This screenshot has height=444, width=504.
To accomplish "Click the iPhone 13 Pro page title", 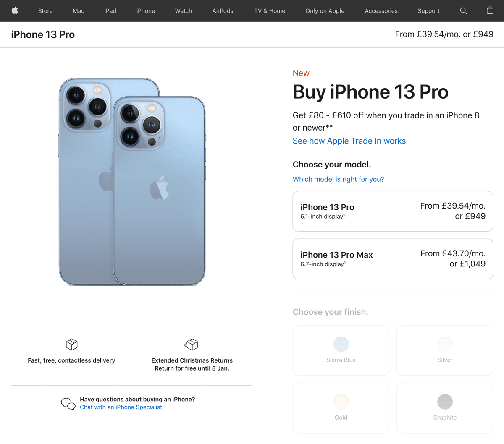I will [43, 34].
